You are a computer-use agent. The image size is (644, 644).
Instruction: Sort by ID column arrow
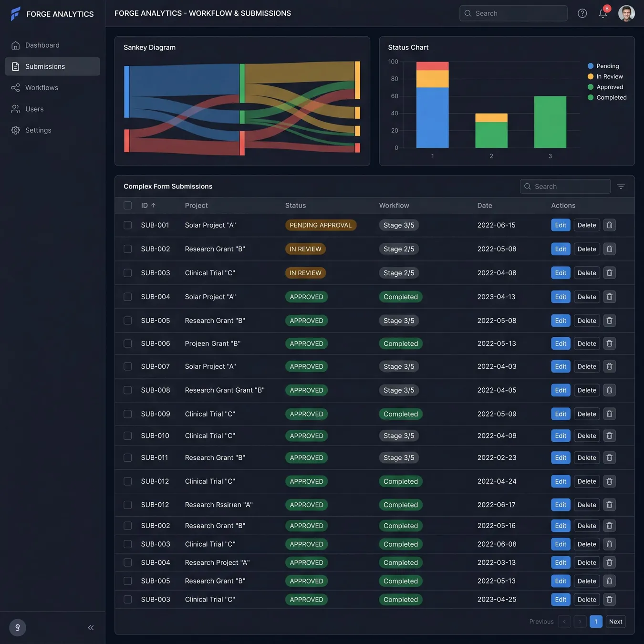153,206
